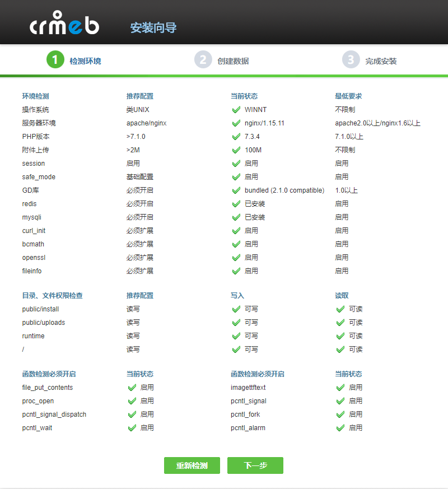Image resolution: width=448 pixels, height=489 pixels.
Task: Click the checkmark in pcntl_alarm row
Action: [x=340, y=428]
